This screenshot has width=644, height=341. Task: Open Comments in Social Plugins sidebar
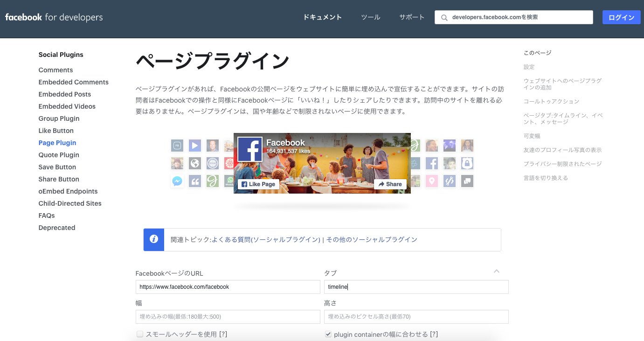click(56, 70)
